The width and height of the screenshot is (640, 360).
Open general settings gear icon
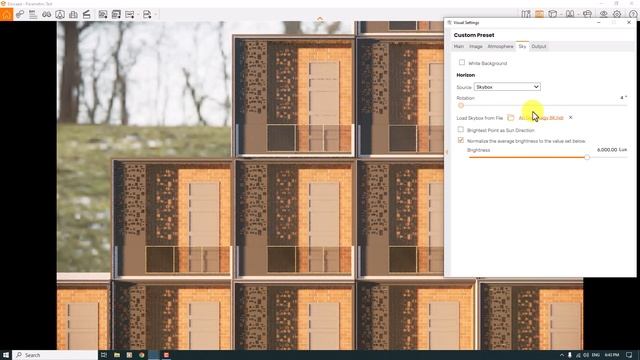617,14
